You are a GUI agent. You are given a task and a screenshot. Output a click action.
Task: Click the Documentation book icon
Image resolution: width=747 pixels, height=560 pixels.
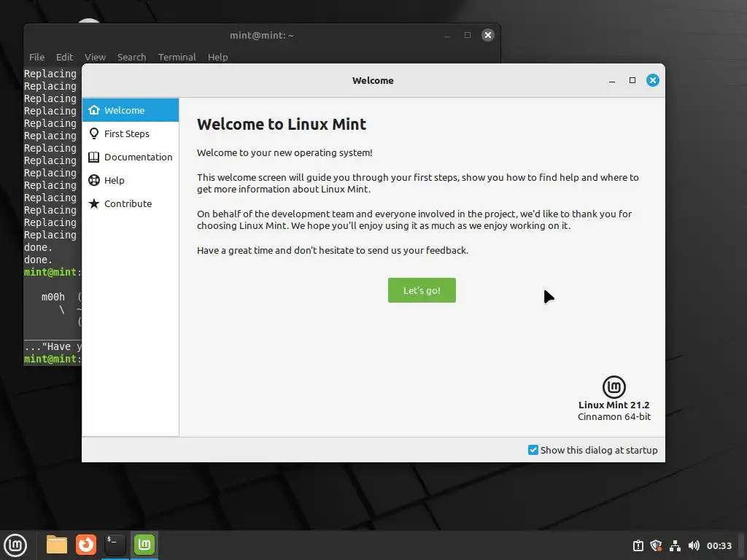click(94, 157)
